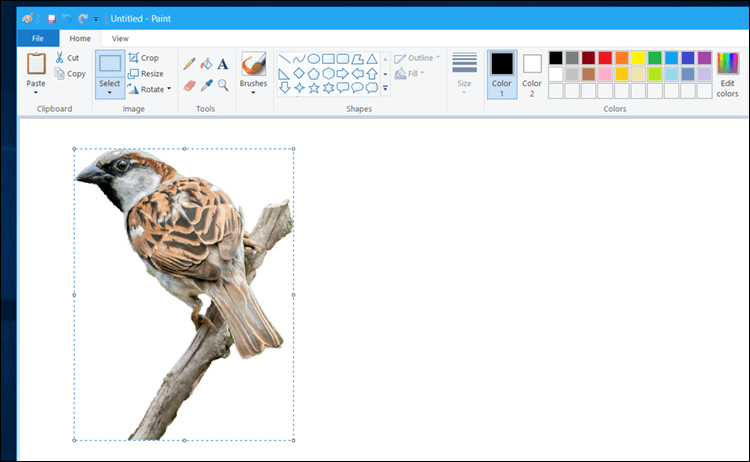Choose the Line shape
This screenshot has height=462, width=750.
click(x=284, y=59)
